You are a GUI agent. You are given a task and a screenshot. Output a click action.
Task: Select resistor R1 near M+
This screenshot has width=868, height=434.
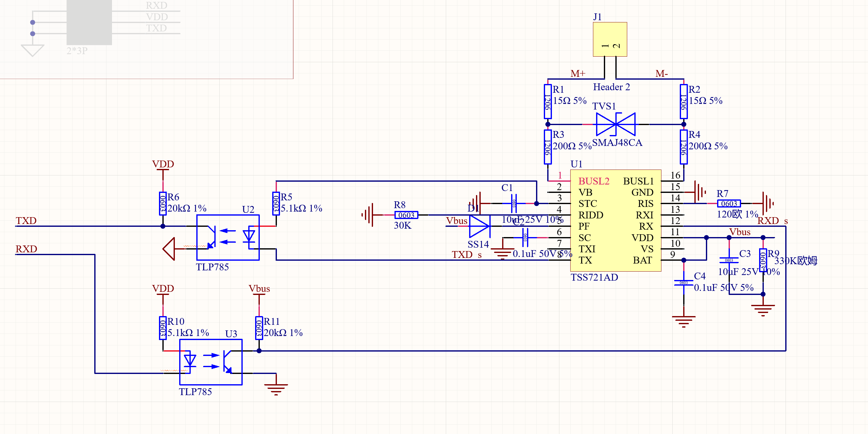[548, 101]
